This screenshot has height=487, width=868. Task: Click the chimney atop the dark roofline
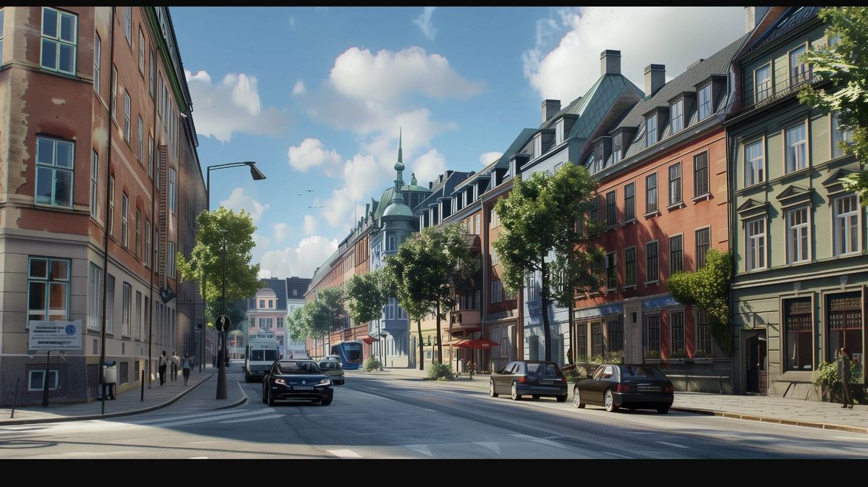click(x=611, y=62)
